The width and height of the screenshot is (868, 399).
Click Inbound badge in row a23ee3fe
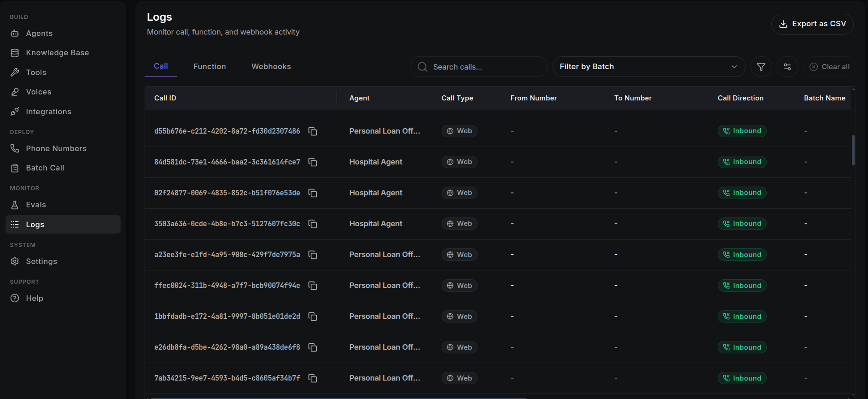point(742,254)
